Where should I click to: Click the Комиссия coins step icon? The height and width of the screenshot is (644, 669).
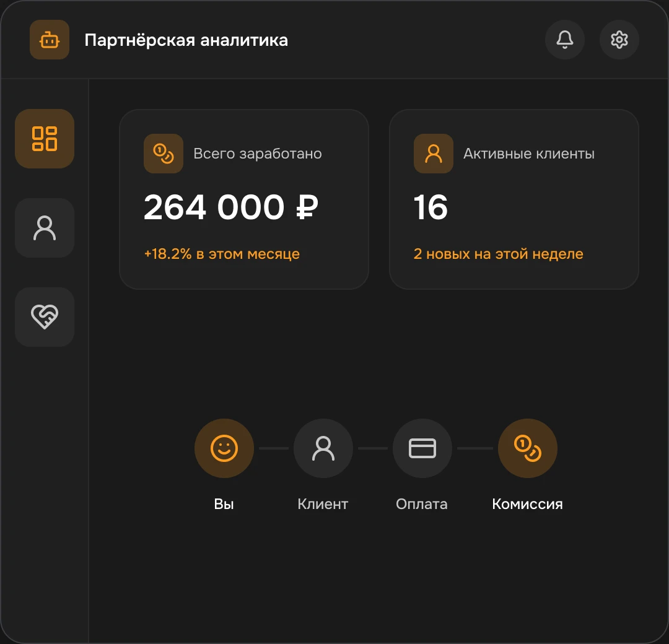tap(528, 448)
